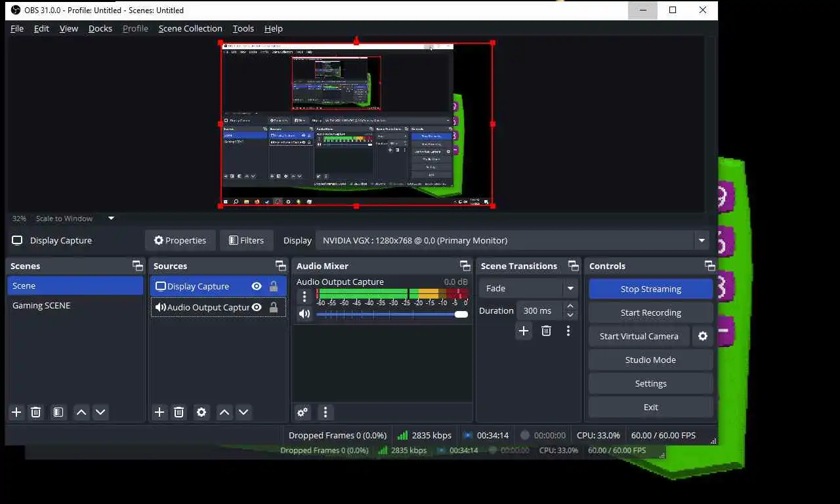This screenshot has width=840, height=504.
Task: Select the Gaming SCENE entry
Action: click(x=75, y=305)
